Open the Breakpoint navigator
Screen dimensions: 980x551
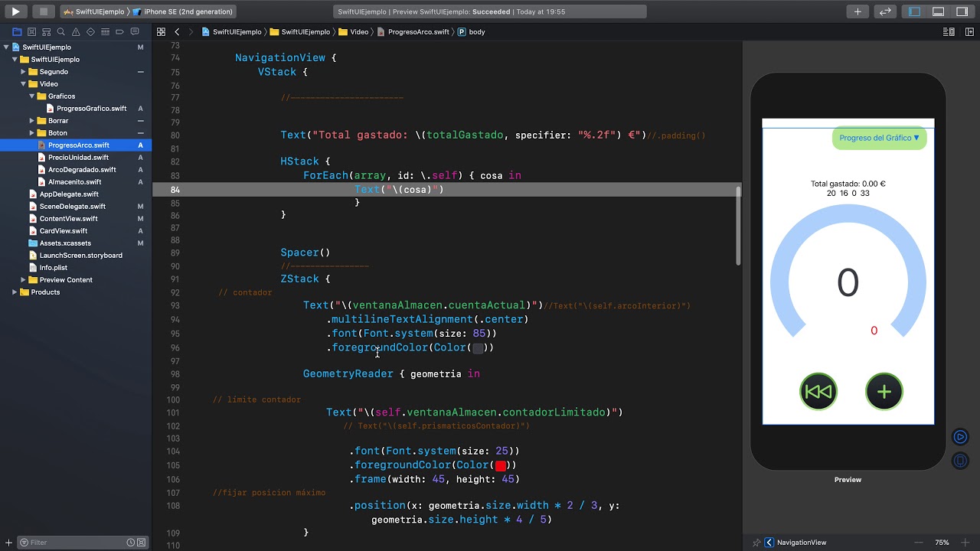click(120, 32)
